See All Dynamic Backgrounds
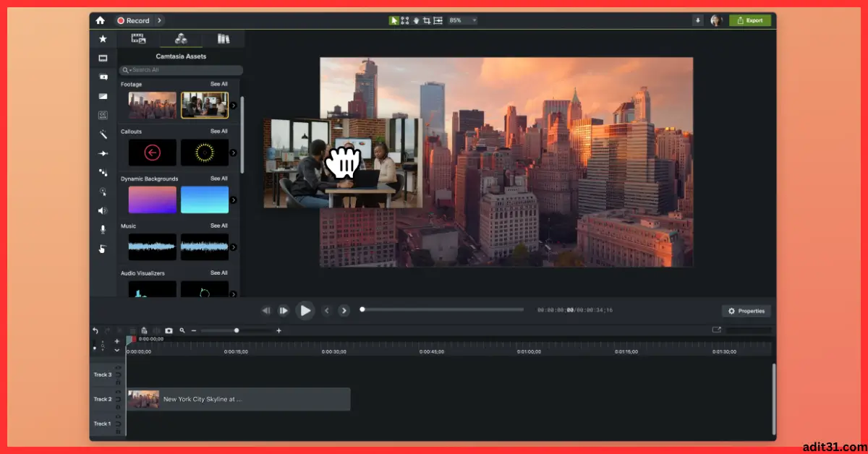This screenshot has width=868, height=454. [x=219, y=179]
